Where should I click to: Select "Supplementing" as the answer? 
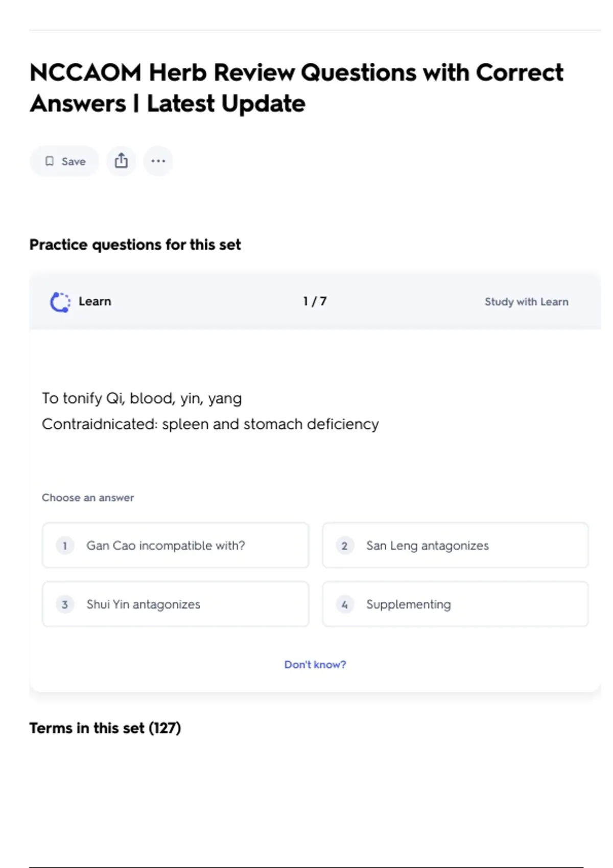pos(408,605)
